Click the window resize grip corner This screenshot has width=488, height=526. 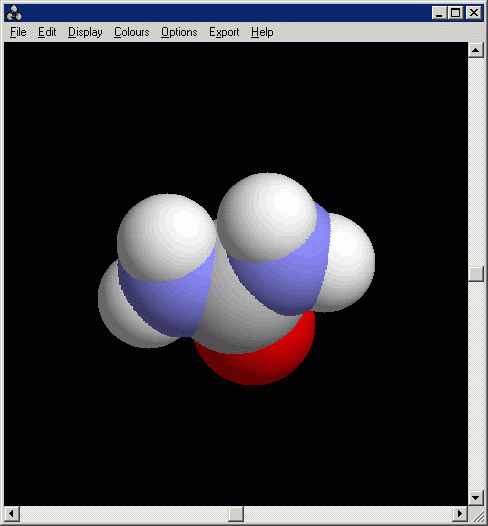pyautogui.click(x=476, y=514)
